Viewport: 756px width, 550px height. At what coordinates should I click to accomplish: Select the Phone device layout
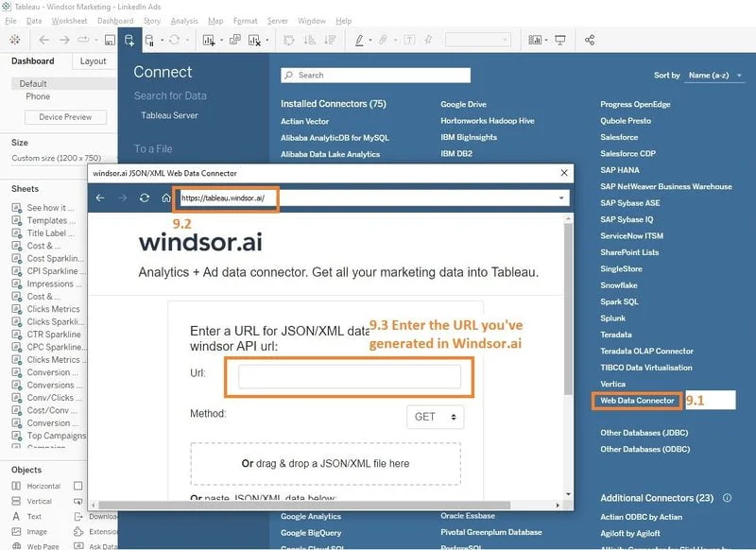(38, 96)
